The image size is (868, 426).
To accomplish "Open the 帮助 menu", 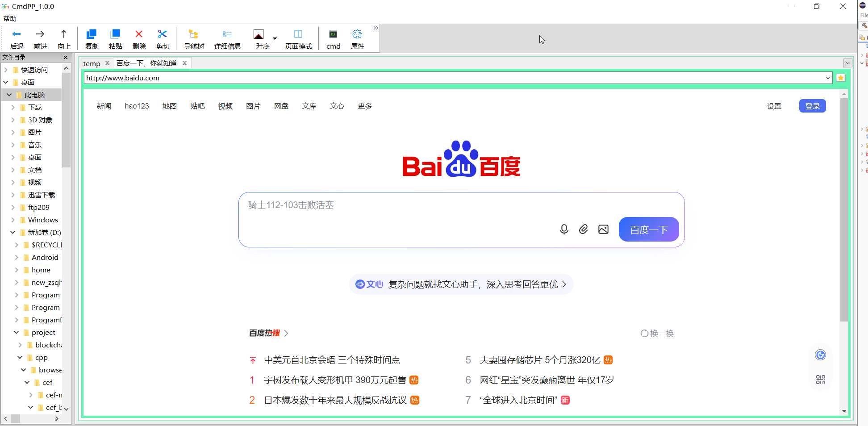I will [10, 18].
